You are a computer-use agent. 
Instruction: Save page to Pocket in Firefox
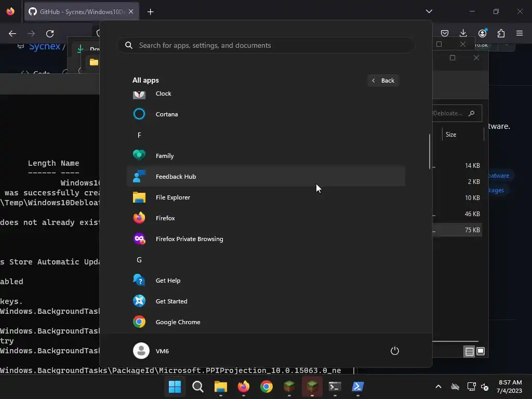[x=445, y=33]
